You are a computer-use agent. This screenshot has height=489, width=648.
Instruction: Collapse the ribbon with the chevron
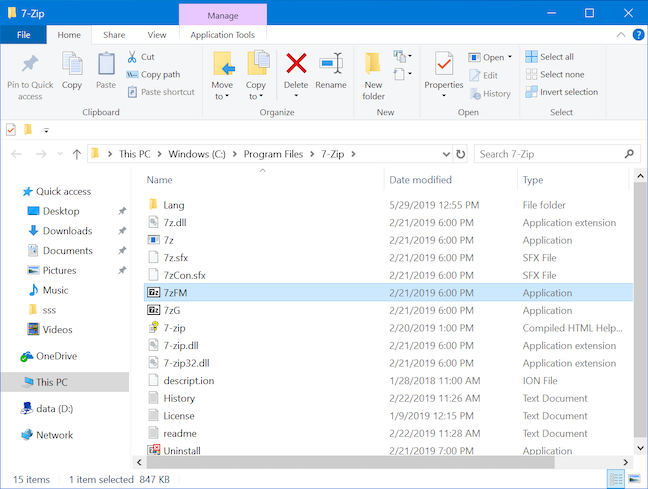click(x=621, y=35)
